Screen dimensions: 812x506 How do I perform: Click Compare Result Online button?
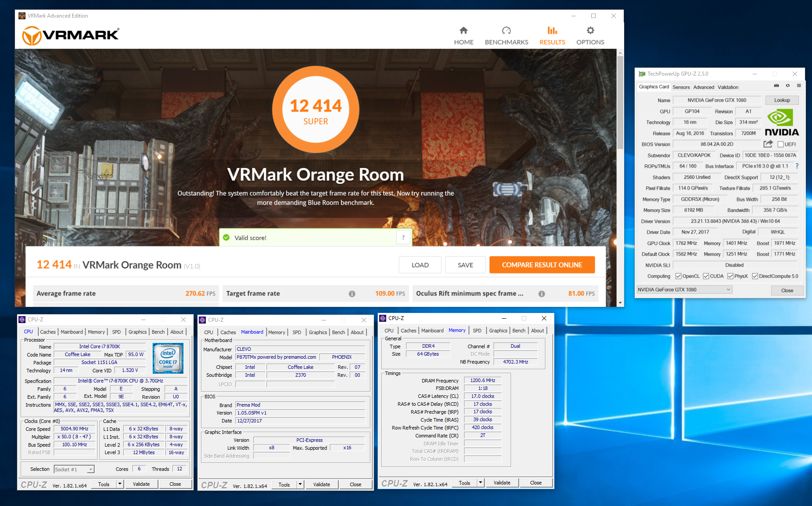(x=542, y=265)
